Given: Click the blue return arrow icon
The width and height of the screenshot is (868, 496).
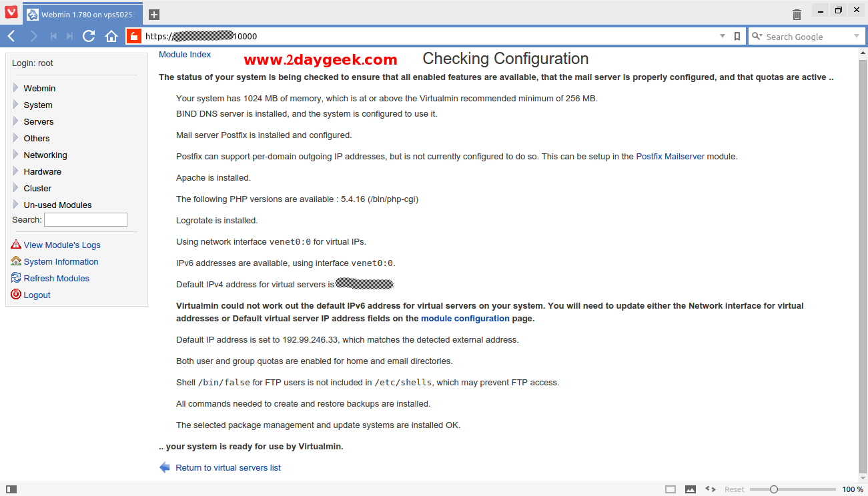Looking at the screenshot, I should pos(165,467).
